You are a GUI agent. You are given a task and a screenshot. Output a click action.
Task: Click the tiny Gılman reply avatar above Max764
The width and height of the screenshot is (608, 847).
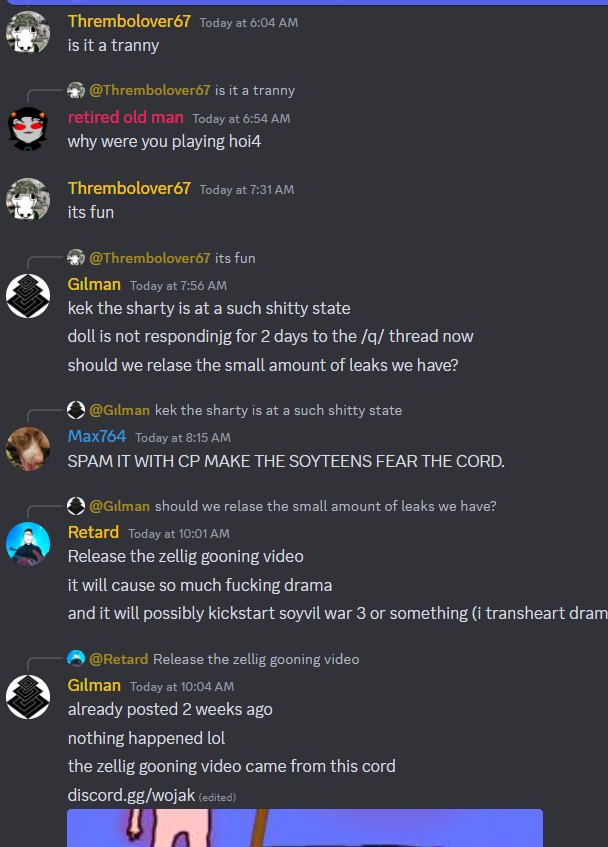click(76, 410)
